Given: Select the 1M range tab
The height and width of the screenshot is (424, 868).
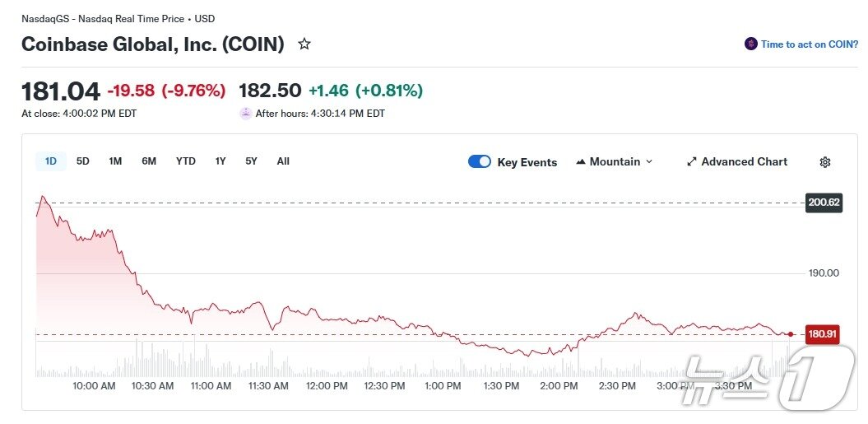Looking at the screenshot, I should [x=115, y=161].
